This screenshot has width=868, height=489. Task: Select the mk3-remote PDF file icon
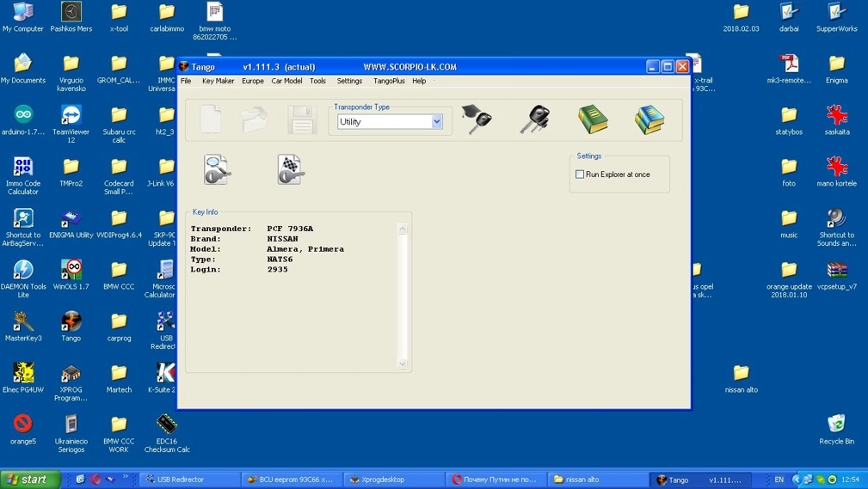point(789,69)
